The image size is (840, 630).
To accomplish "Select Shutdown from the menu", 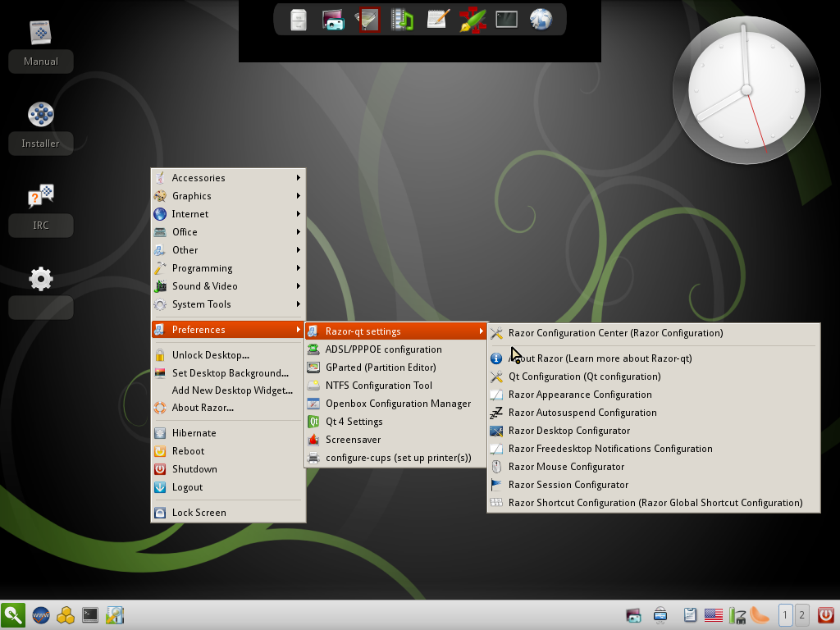I will [x=228, y=469].
